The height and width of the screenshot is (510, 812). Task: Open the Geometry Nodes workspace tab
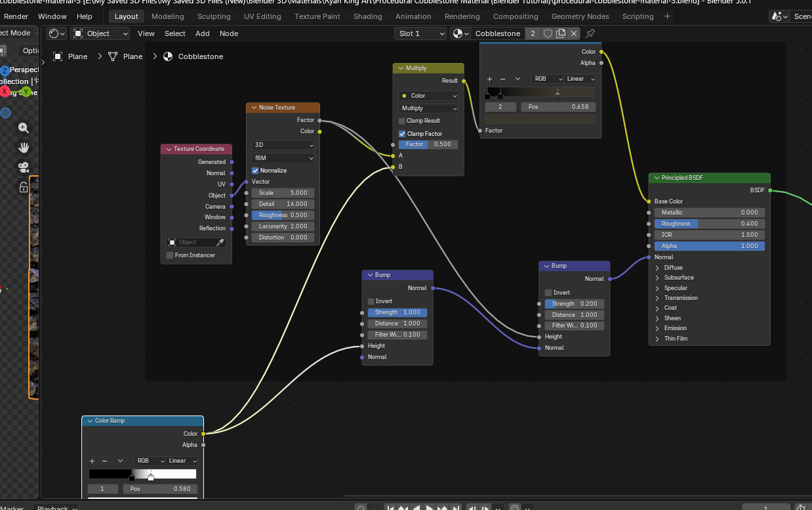580,16
